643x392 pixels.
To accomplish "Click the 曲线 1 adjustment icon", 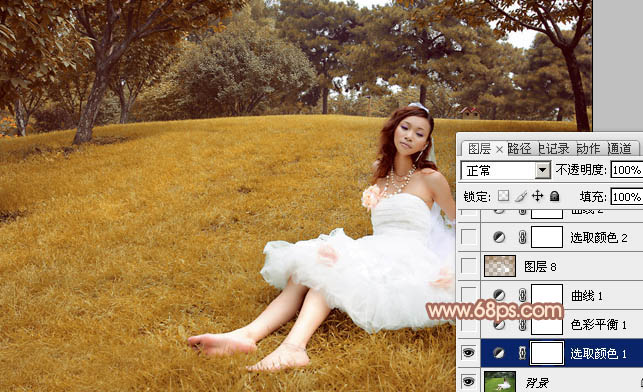I will pyautogui.click(x=499, y=294).
